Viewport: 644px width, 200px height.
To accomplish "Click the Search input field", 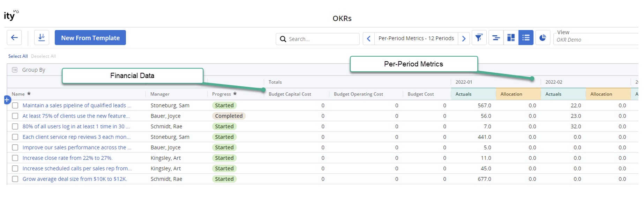I will pos(318,39).
